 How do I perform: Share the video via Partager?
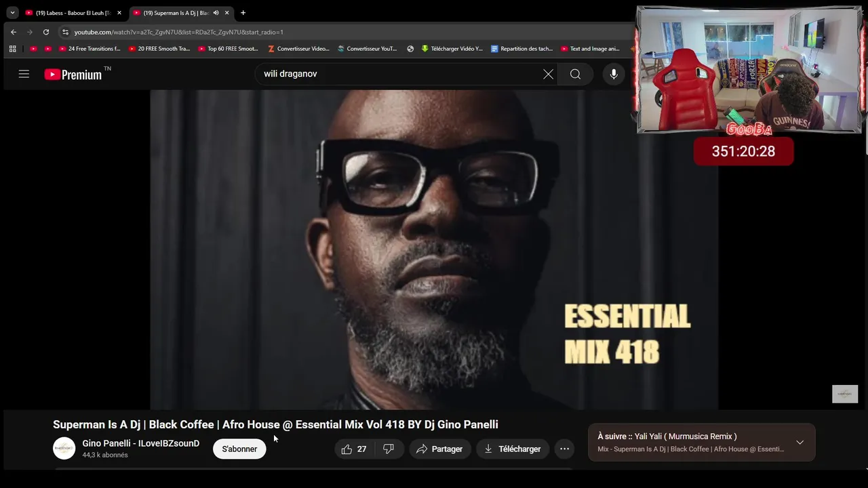pos(439,449)
